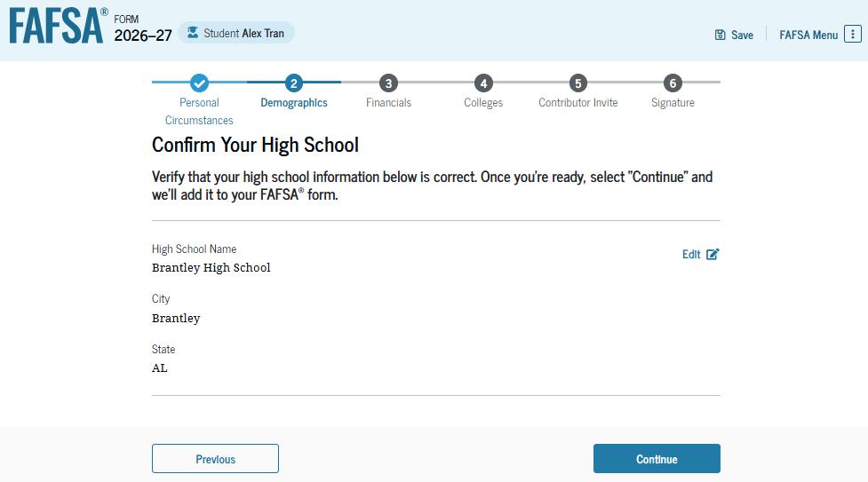This screenshot has width=868, height=482.
Task: Click the step 4 Colleges circle
Action: point(483,83)
